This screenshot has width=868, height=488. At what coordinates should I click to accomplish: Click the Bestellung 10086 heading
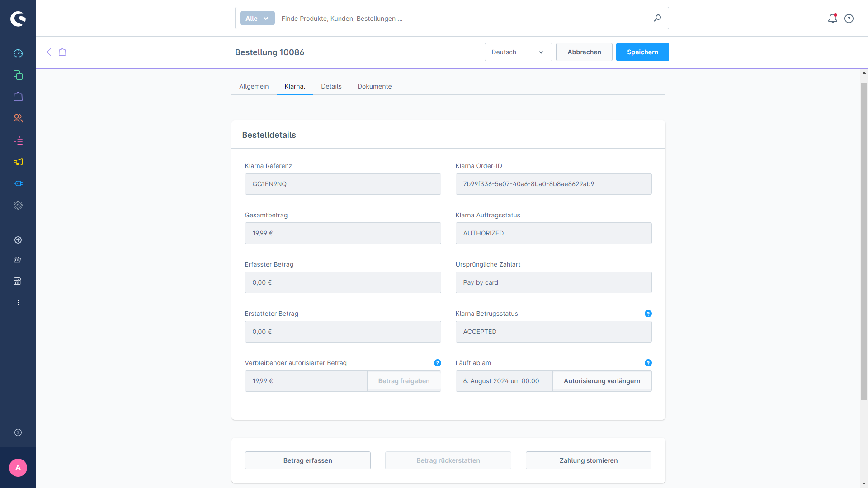point(269,52)
